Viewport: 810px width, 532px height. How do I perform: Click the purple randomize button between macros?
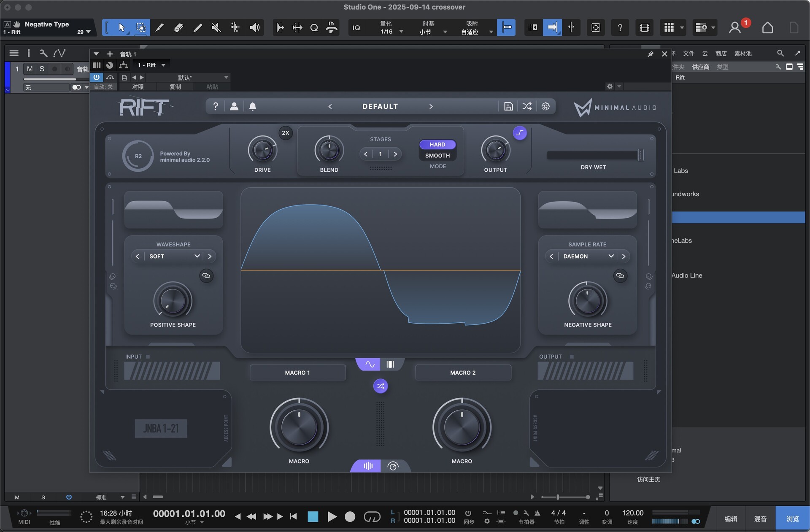point(381,386)
